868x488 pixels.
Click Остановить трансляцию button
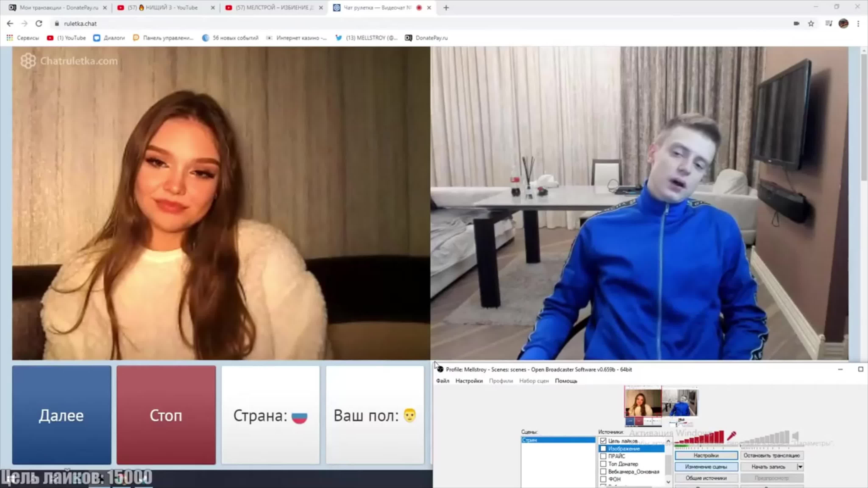771,455
